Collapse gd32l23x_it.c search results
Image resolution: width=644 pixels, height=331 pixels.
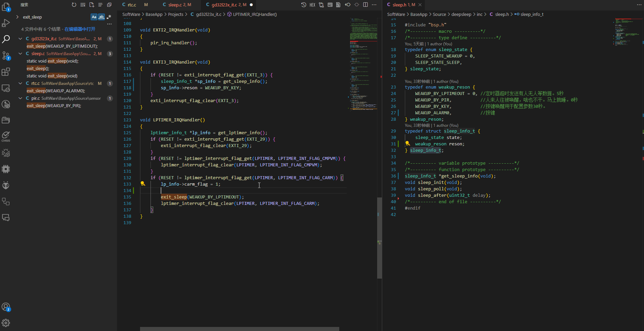point(20,39)
